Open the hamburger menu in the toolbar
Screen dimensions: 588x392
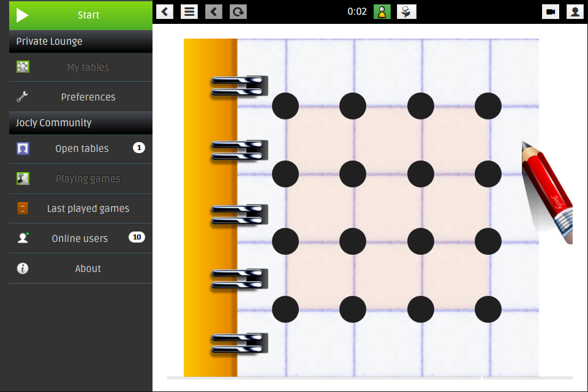point(189,12)
